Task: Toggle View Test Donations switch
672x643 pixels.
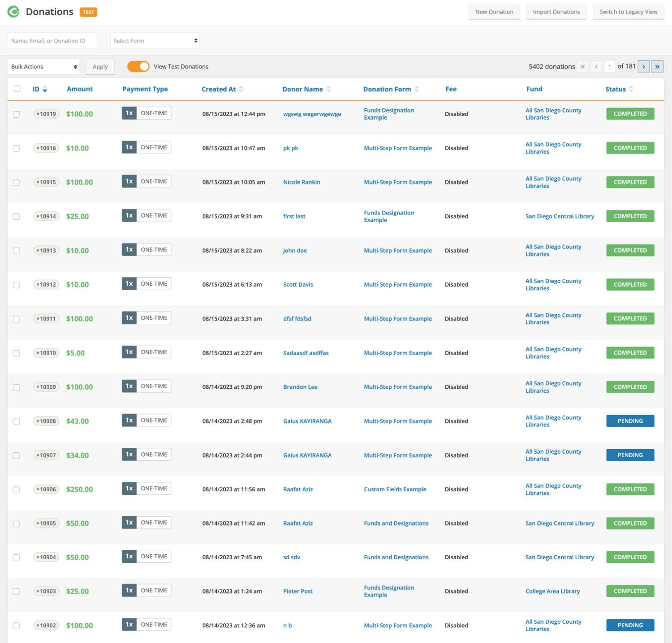Action: [138, 66]
